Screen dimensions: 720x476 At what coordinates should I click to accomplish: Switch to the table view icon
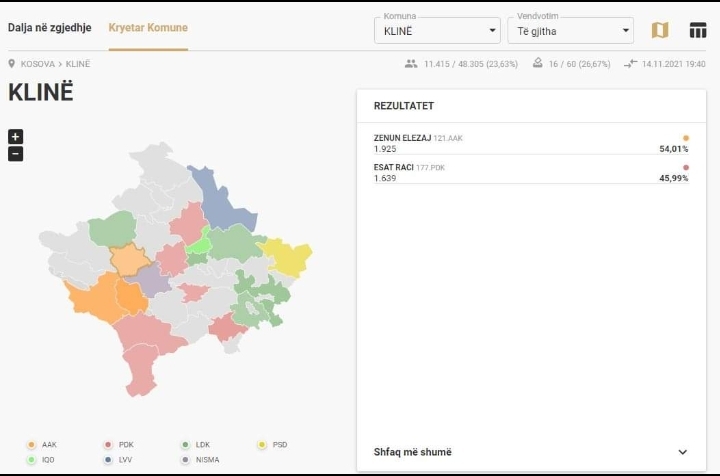(698, 31)
